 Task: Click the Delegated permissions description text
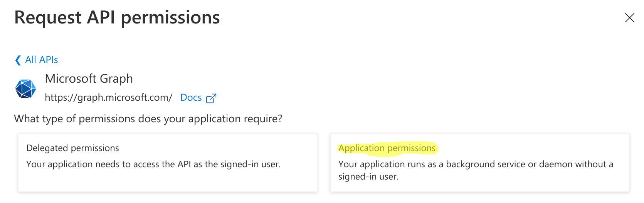tap(153, 165)
